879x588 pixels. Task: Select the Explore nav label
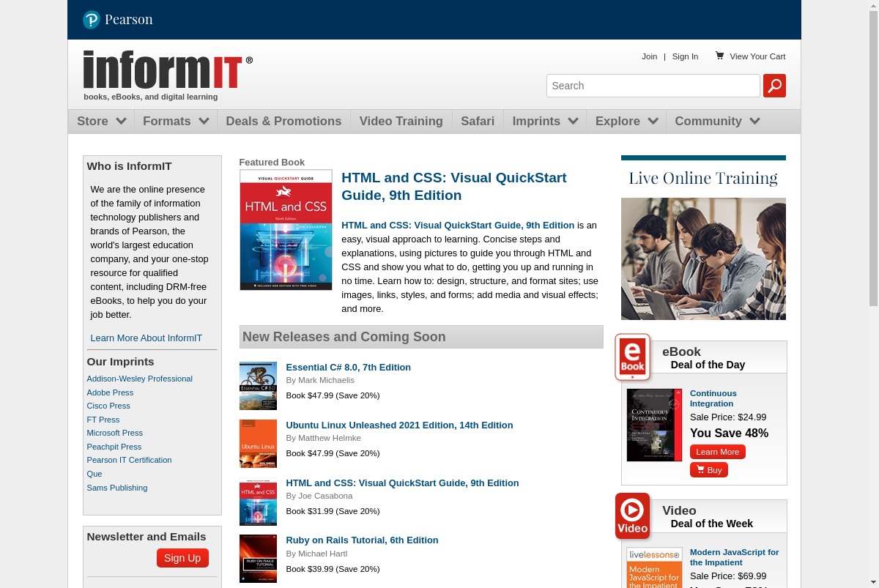tap(617, 122)
